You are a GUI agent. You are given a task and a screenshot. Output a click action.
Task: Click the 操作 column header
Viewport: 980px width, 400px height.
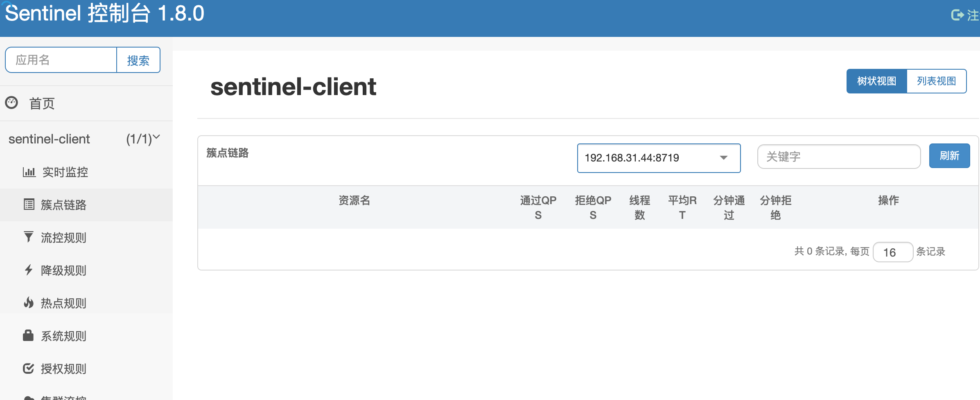pos(889,200)
